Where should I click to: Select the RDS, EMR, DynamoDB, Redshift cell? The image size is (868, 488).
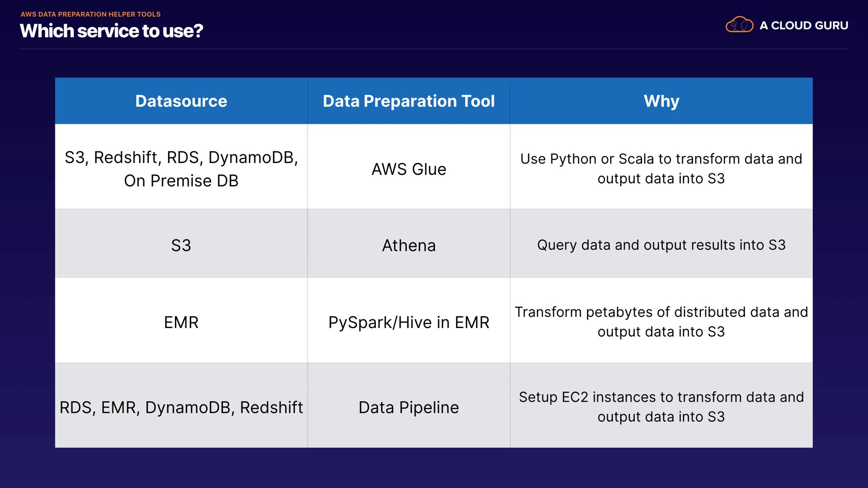(x=181, y=407)
